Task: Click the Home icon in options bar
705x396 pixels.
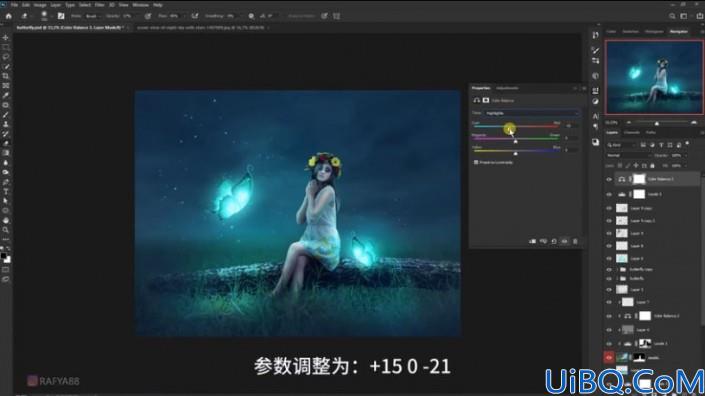Action: [9, 16]
